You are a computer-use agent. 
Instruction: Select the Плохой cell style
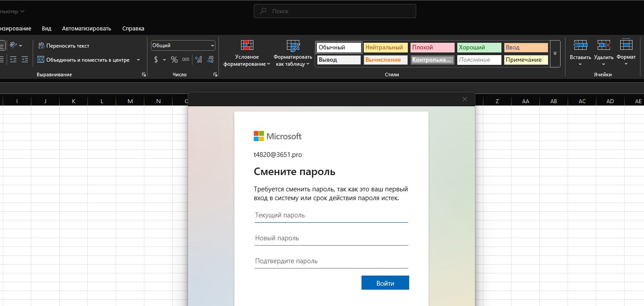(x=433, y=48)
